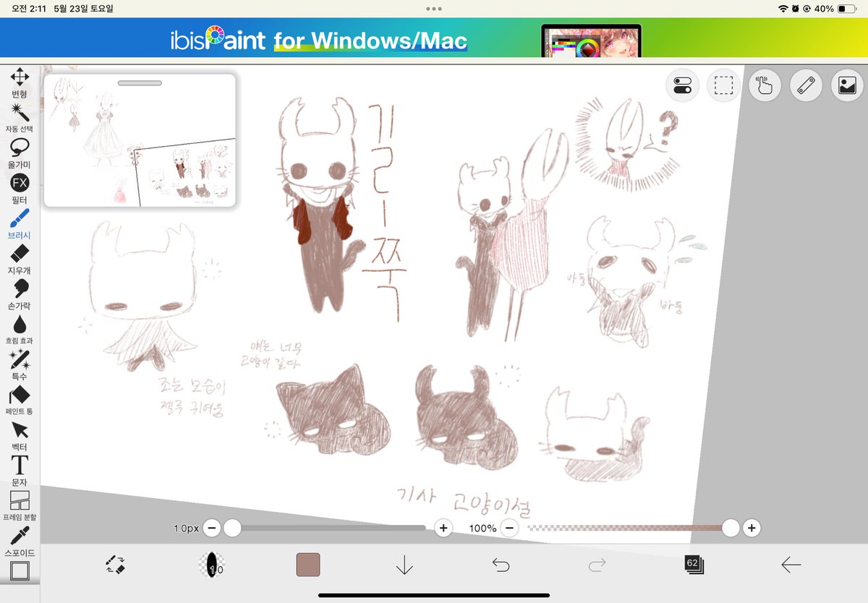Increase brush thickness with plus button

click(443, 528)
